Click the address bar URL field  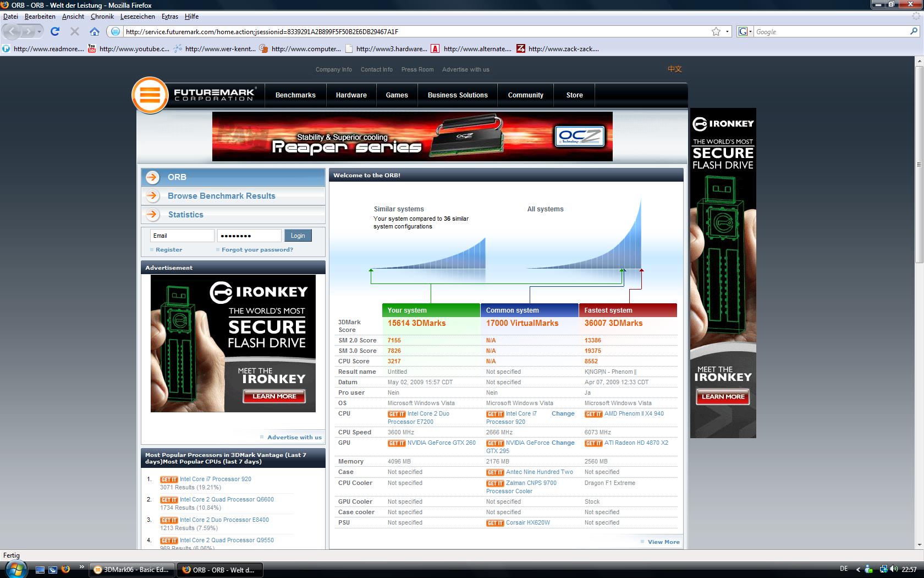click(x=415, y=31)
